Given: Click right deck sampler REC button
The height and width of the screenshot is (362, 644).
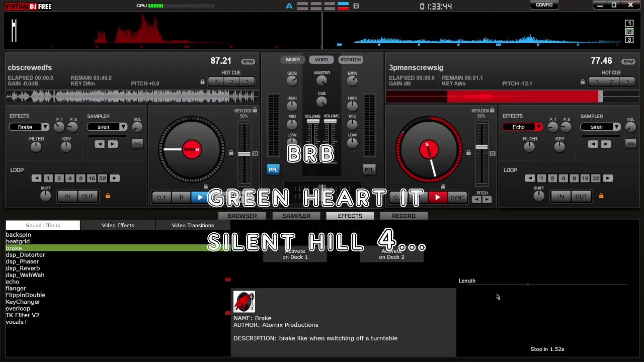Looking at the screenshot, I should tap(630, 144).
